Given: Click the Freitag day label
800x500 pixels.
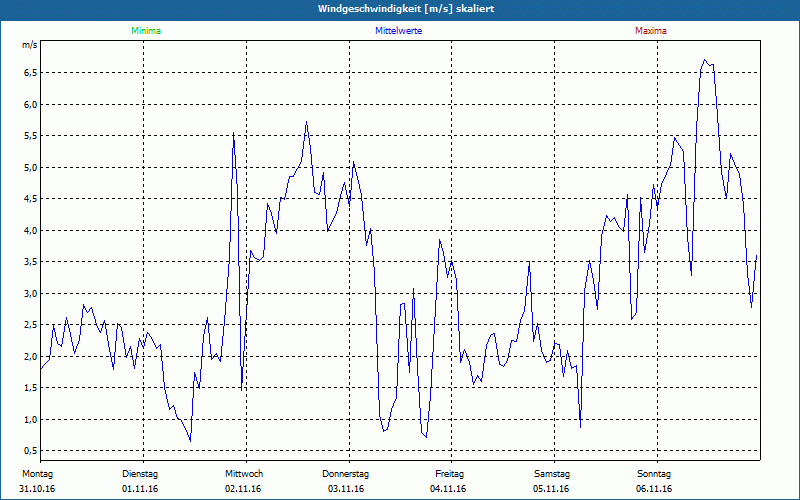Looking at the screenshot, I should tap(449, 474).
